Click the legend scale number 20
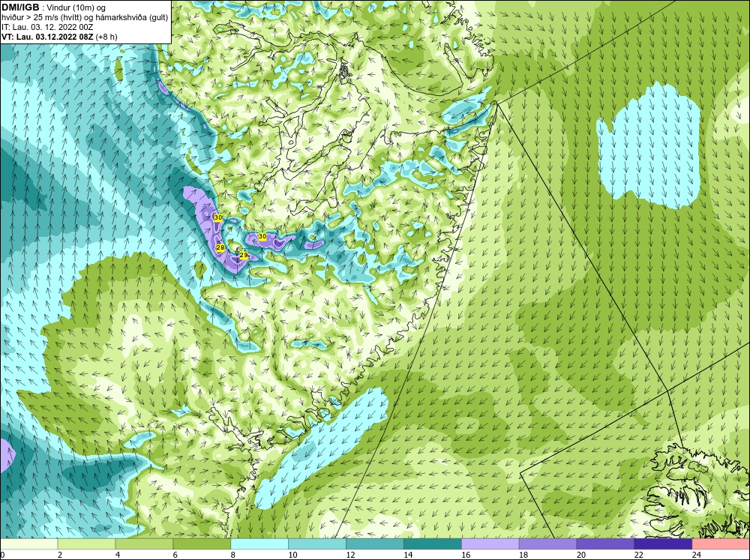750x560 pixels. point(581,555)
